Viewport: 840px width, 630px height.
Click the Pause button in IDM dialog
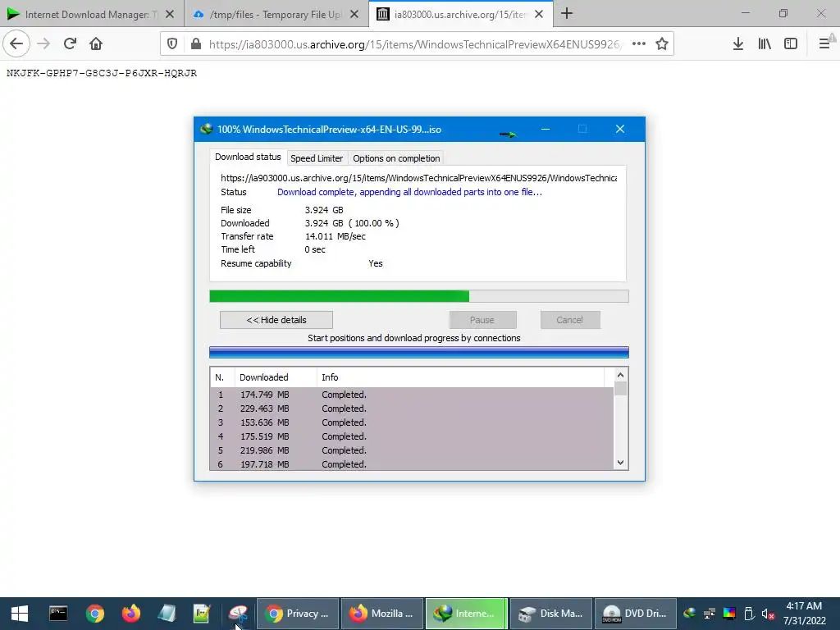coord(482,320)
